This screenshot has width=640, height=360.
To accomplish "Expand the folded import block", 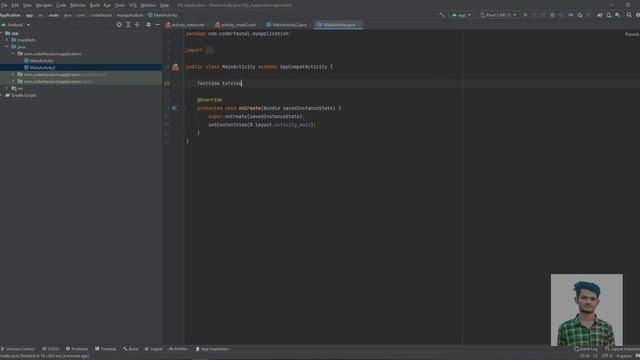I will [x=209, y=50].
